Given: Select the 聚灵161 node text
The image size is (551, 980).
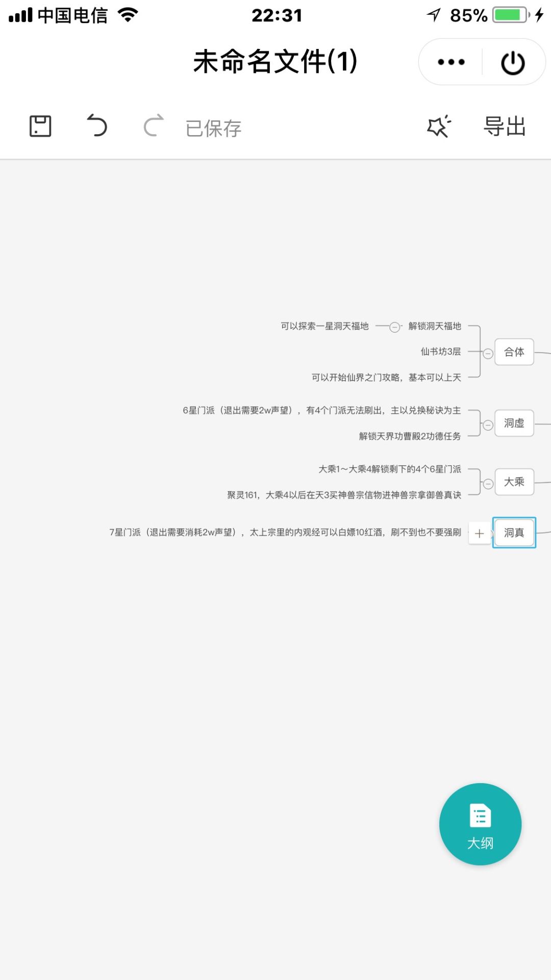Looking at the screenshot, I should pos(344,495).
